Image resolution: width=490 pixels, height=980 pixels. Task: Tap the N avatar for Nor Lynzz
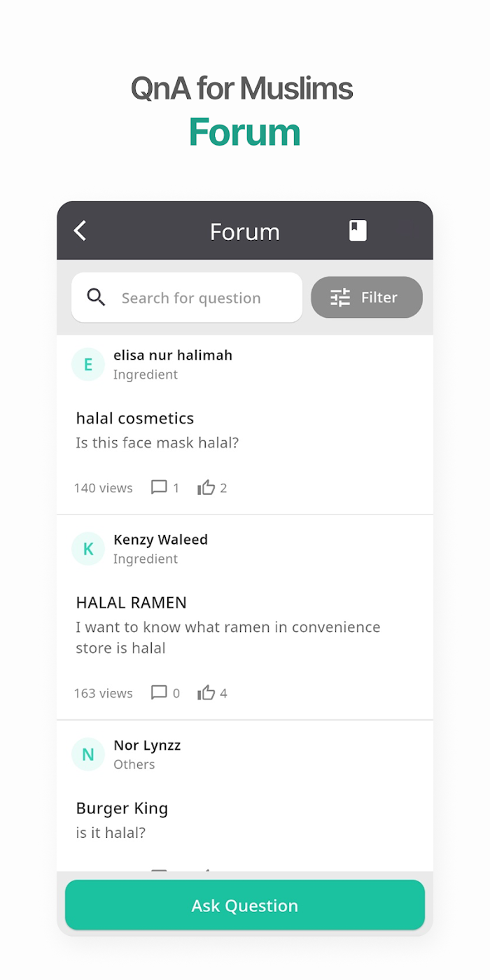coord(88,755)
